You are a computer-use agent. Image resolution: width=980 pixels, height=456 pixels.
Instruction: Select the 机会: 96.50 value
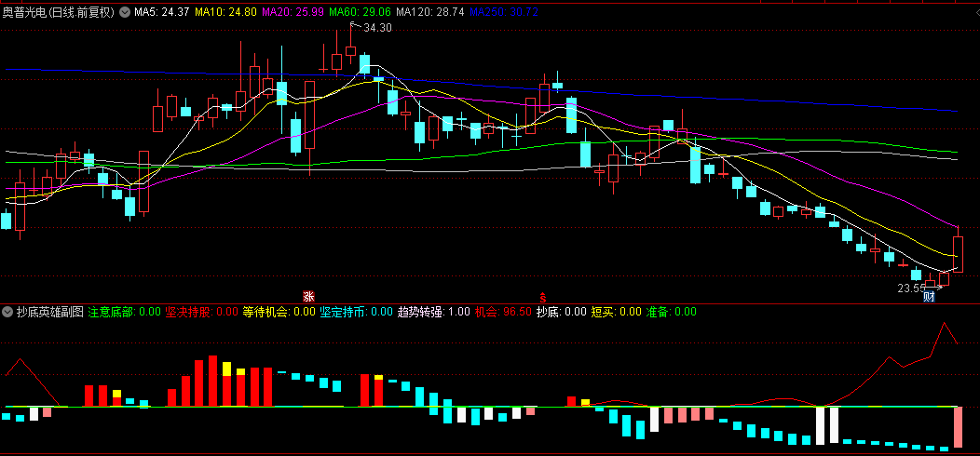click(503, 312)
